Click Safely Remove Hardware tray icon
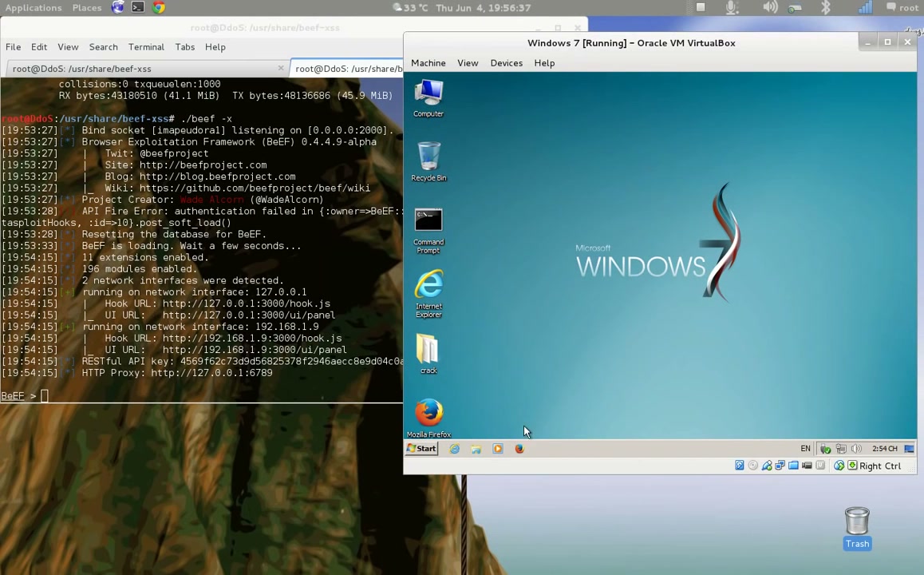The height and width of the screenshot is (575, 924). pyautogui.click(x=826, y=449)
